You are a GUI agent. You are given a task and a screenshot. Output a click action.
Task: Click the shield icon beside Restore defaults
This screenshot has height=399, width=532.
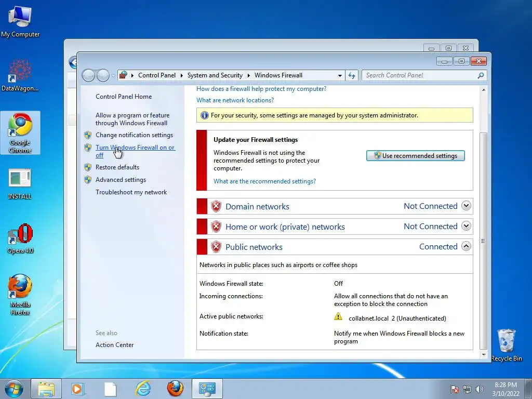pyautogui.click(x=88, y=167)
